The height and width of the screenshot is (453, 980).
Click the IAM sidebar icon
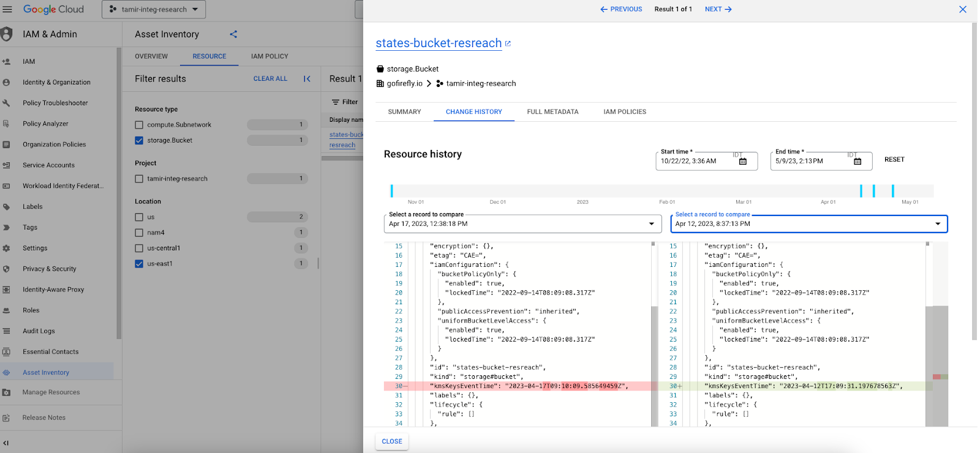pyautogui.click(x=6, y=61)
